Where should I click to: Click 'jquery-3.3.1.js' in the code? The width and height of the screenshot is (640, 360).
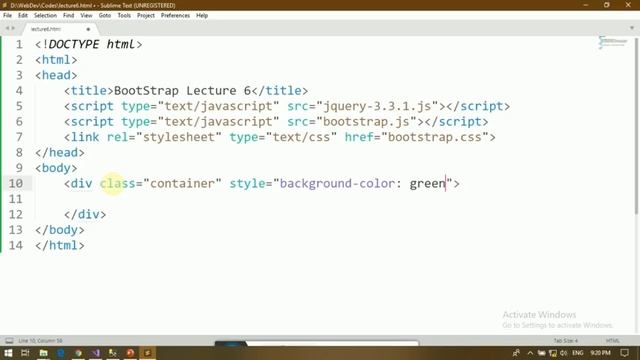pyautogui.click(x=377, y=106)
